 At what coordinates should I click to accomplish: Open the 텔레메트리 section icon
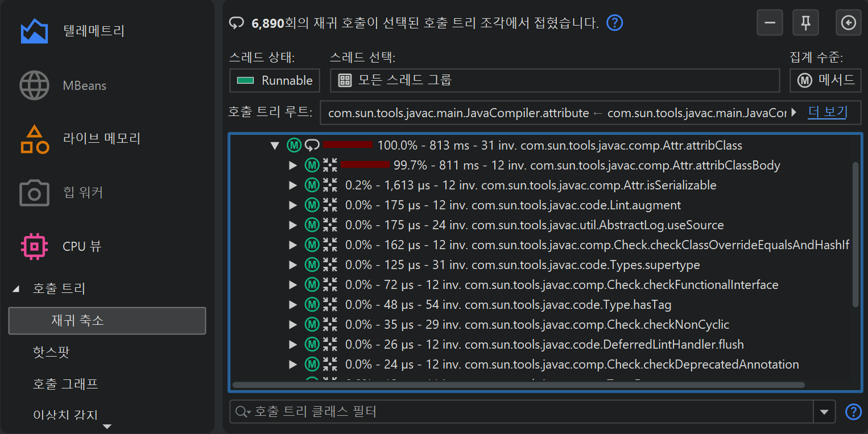[x=34, y=31]
